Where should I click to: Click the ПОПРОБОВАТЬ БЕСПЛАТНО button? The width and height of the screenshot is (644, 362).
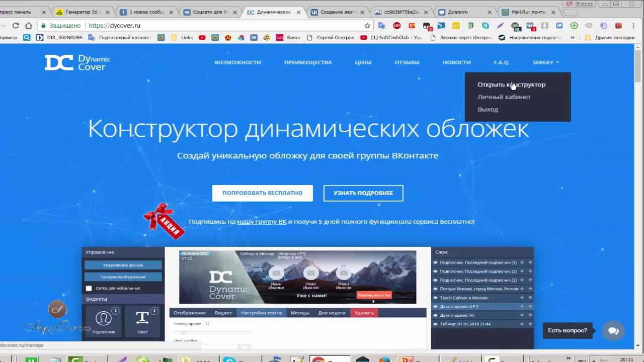(263, 193)
